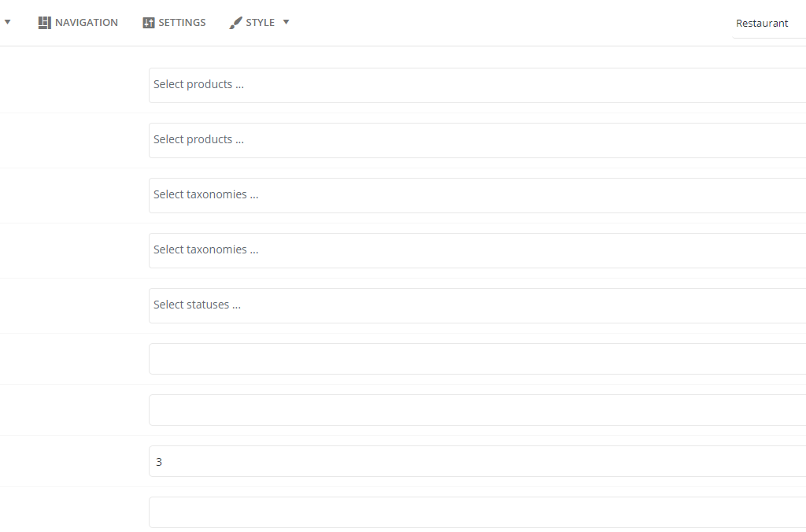Focus the empty field directly below Select statuses
The image size is (806, 532).
tap(478, 359)
